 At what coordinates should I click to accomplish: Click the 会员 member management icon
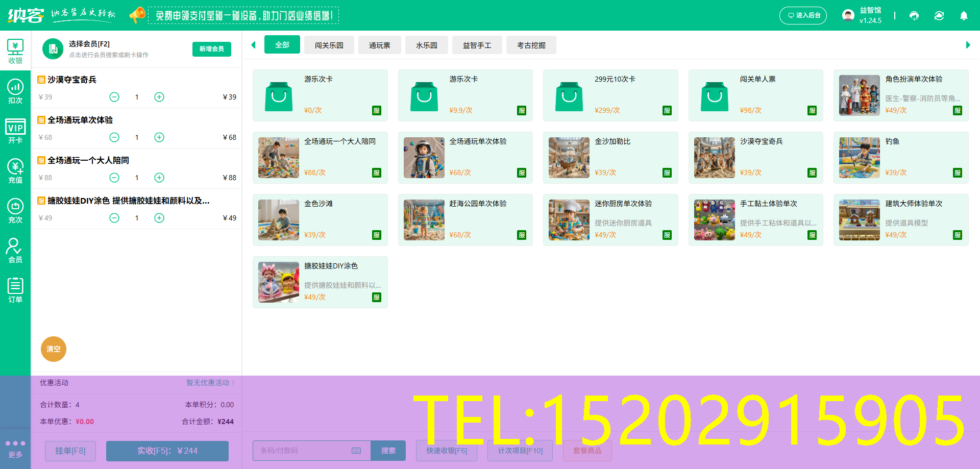tap(15, 249)
